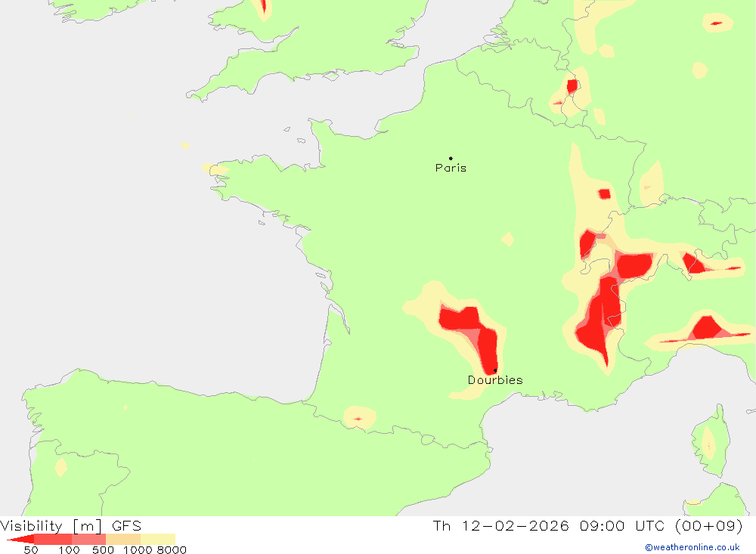Click the Paris city label
Image resolution: width=756 pixels, height=554 pixels.
[451, 168]
